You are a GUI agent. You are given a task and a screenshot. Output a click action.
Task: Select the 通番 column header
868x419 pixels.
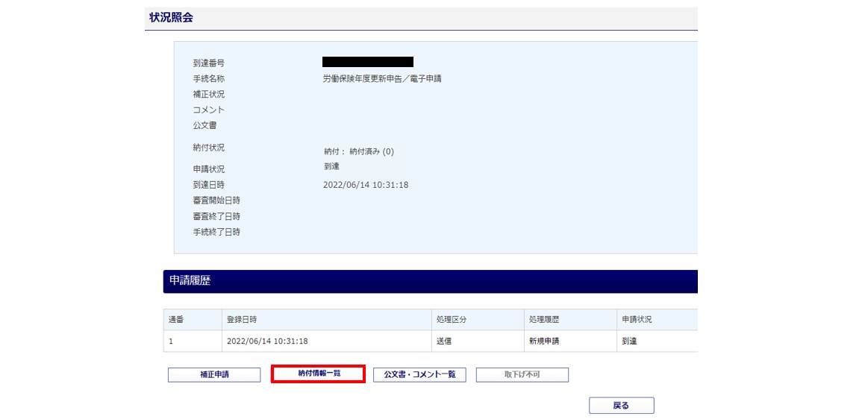(177, 319)
